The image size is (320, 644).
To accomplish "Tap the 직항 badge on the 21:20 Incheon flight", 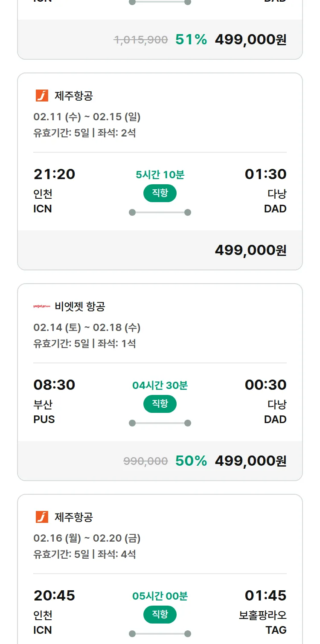I will [160, 193].
